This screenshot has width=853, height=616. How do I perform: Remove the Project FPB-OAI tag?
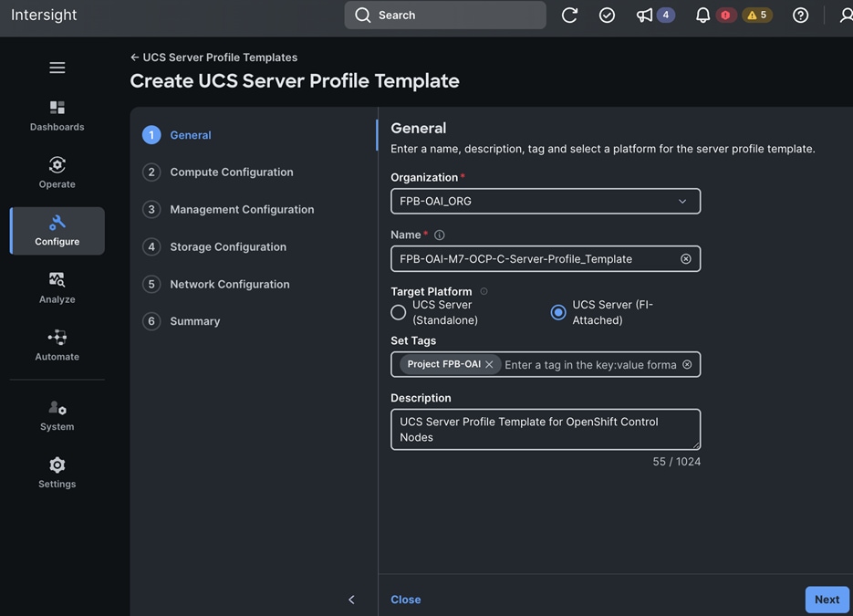click(489, 364)
